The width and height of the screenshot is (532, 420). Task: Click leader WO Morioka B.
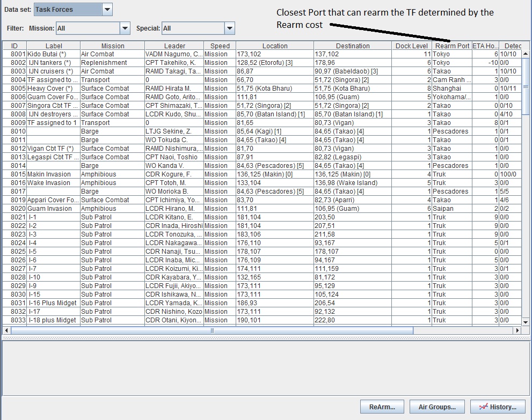coord(174,191)
